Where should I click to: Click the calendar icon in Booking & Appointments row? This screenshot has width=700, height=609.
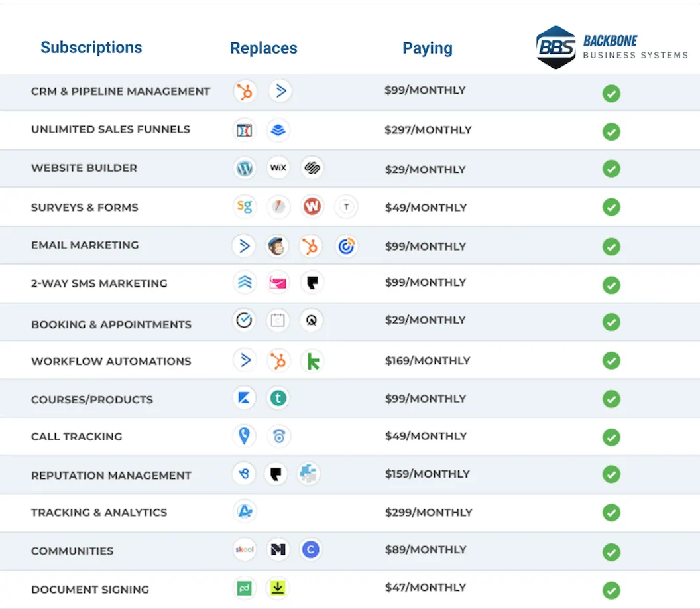pyautogui.click(x=278, y=321)
